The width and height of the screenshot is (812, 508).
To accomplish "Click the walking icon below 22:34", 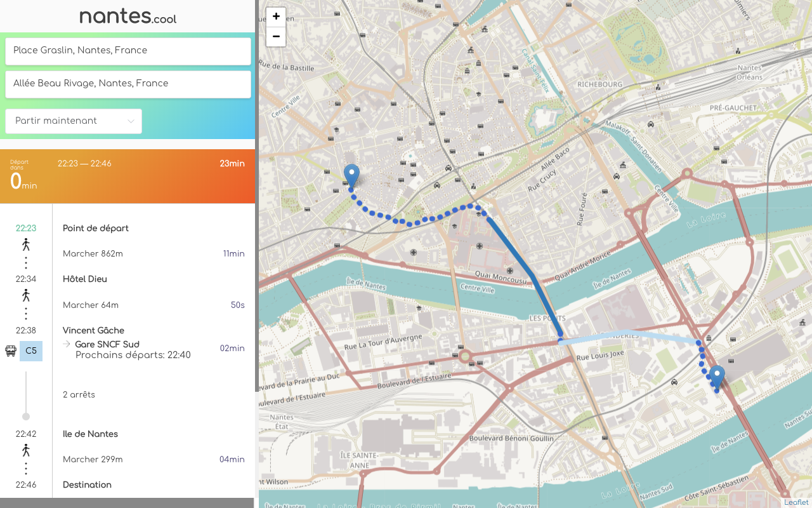I will click(26, 295).
